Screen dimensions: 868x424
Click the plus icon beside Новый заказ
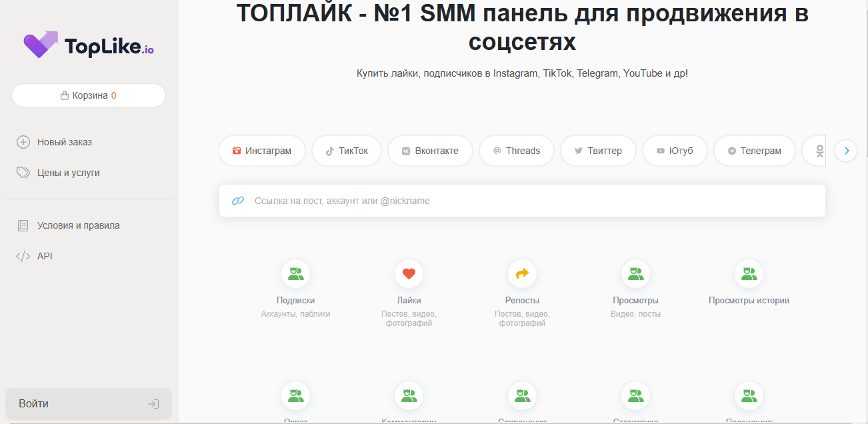[23, 142]
